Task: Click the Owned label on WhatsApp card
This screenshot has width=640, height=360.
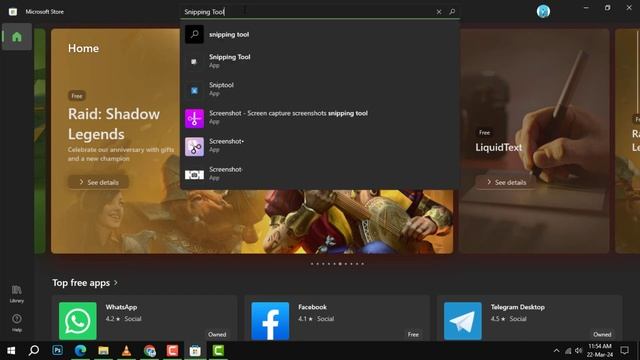Action: click(217, 334)
